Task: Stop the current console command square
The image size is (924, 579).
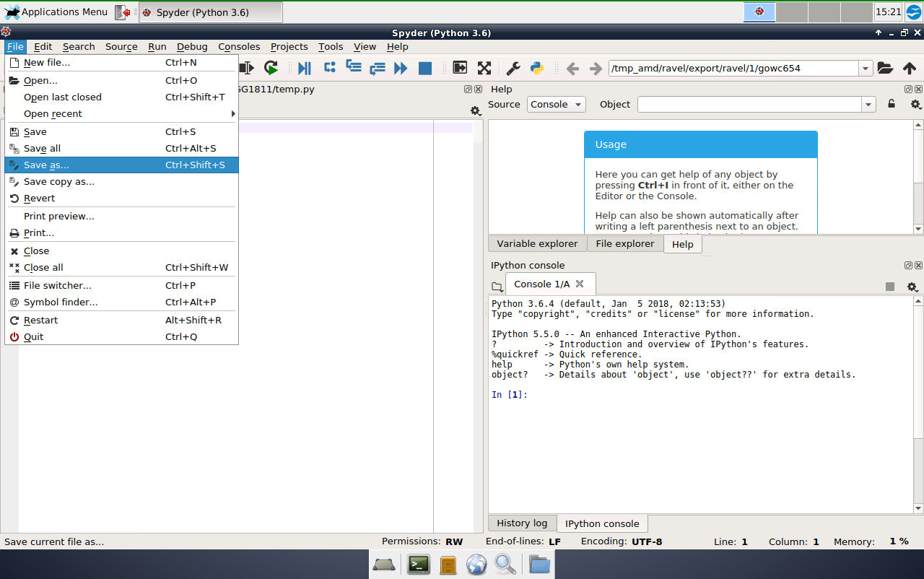Action: 890,287
